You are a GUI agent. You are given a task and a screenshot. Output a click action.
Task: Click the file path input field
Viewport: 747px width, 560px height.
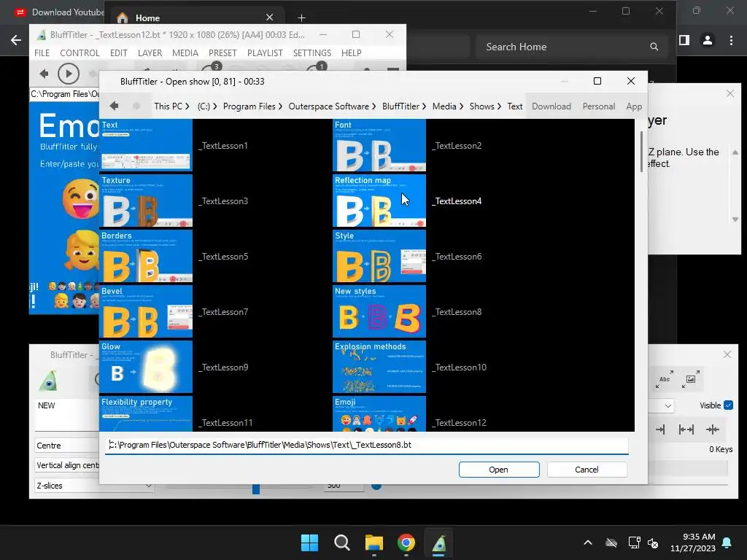(x=366, y=446)
